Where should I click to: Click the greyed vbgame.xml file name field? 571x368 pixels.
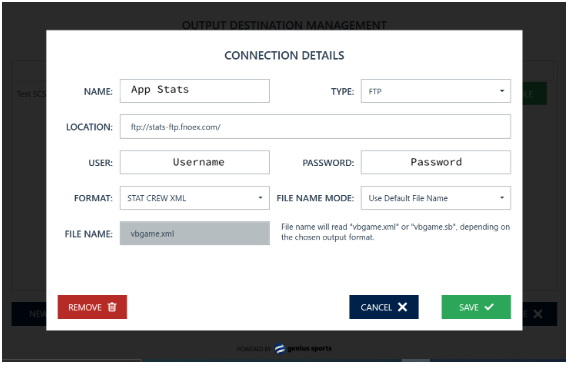pos(195,233)
